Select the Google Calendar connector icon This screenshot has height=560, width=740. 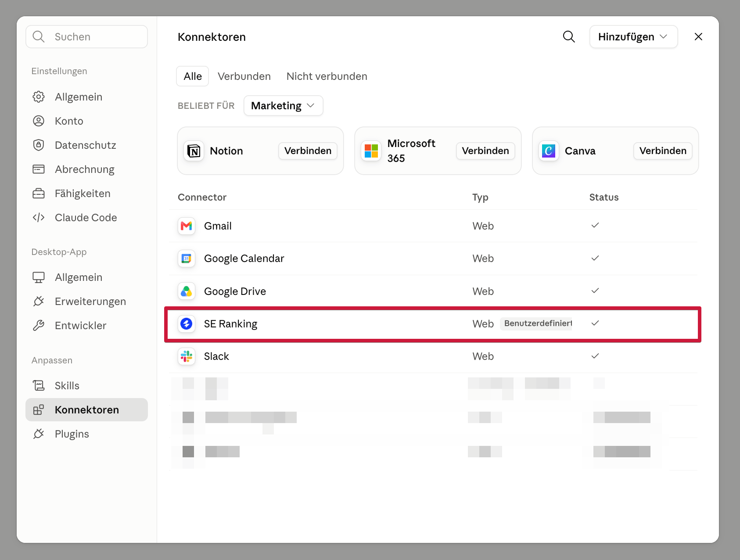tap(187, 258)
